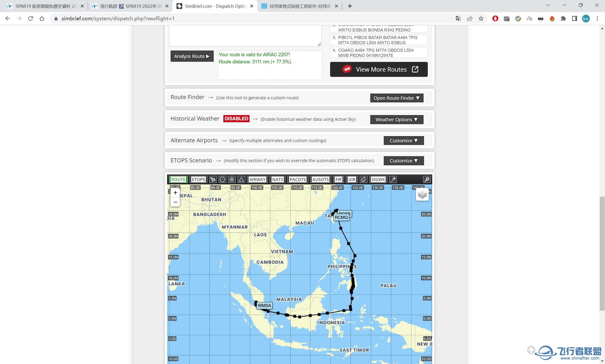Open the map base layers selector

[422, 195]
